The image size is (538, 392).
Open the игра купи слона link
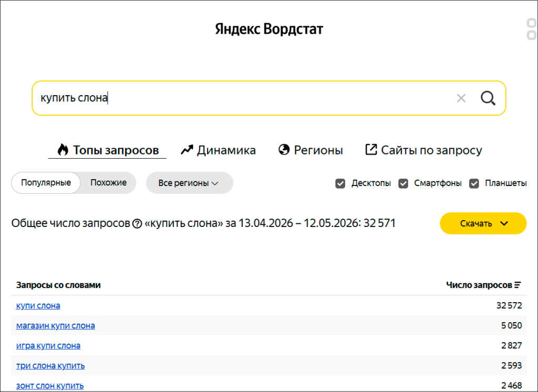tap(48, 346)
